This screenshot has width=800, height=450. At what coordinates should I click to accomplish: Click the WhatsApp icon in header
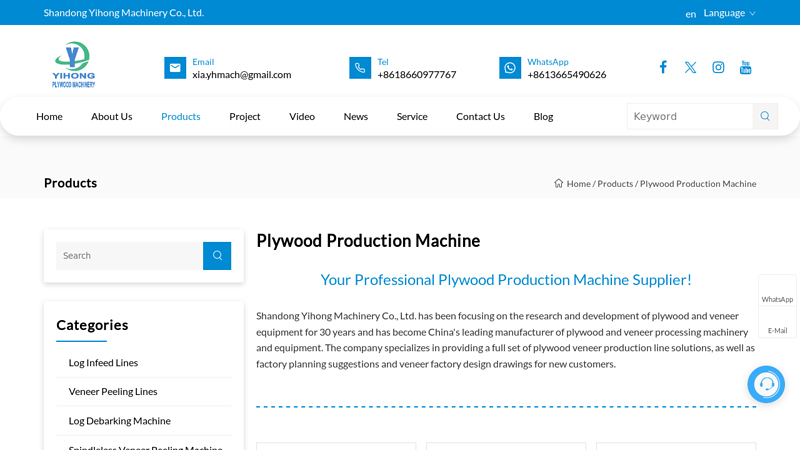click(x=510, y=68)
